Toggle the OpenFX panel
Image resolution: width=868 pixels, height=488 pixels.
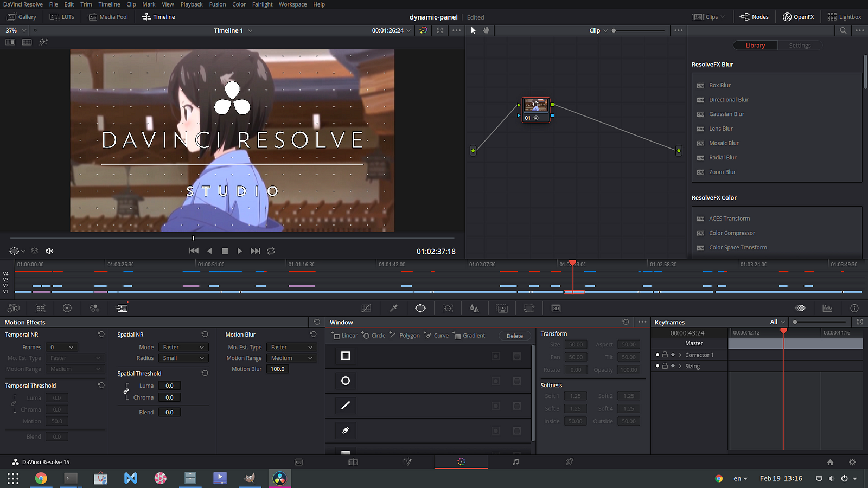[798, 17]
